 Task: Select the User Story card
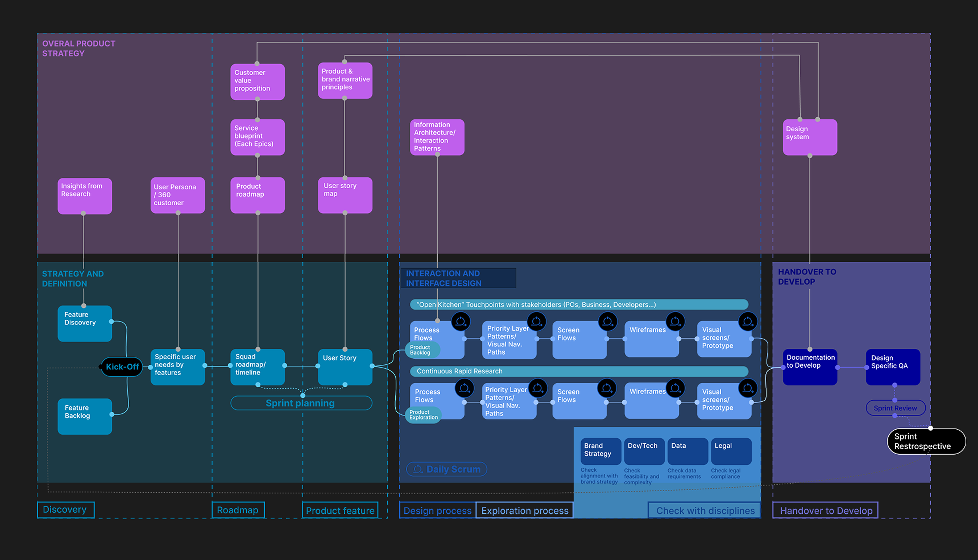coord(345,367)
